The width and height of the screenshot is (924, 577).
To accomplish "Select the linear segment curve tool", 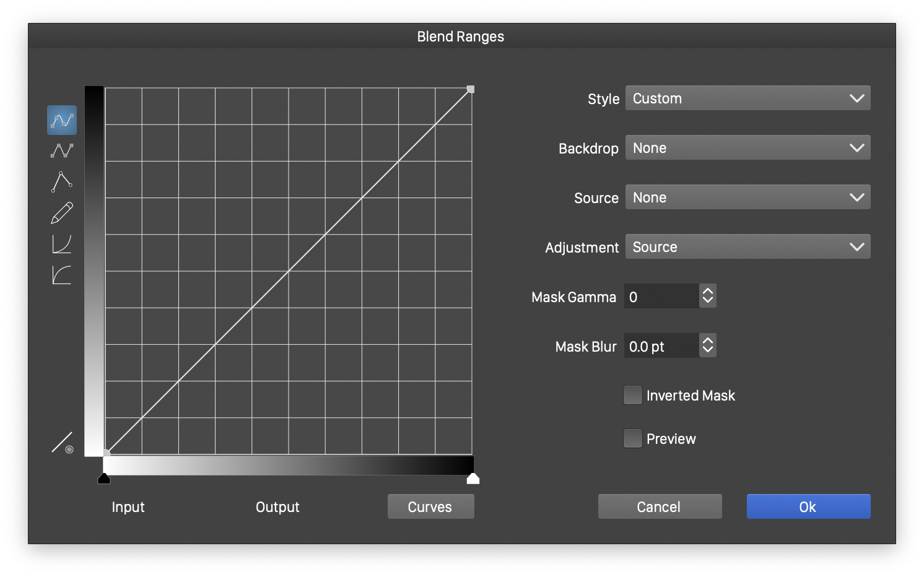I will [62, 150].
